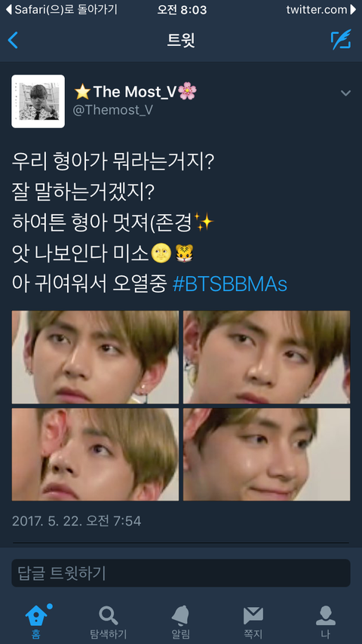This screenshot has height=644, width=362.
Task: Open the Explore tab (탐색하기)
Action: coord(109,621)
